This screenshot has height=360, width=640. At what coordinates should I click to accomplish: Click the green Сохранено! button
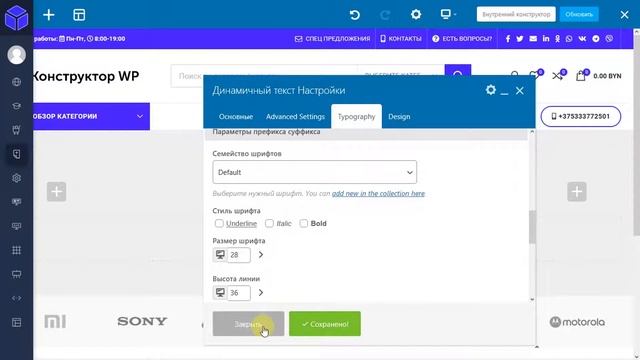(x=325, y=324)
